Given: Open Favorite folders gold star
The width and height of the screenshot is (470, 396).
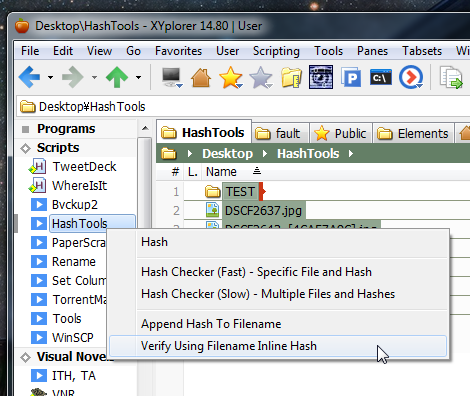Looking at the screenshot, I should pyautogui.click(x=230, y=77).
